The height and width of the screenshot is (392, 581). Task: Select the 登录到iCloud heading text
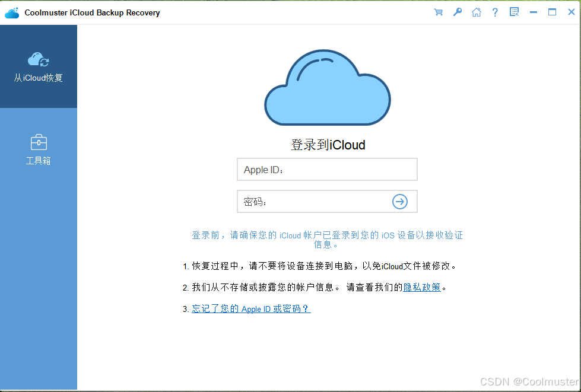(x=328, y=145)
